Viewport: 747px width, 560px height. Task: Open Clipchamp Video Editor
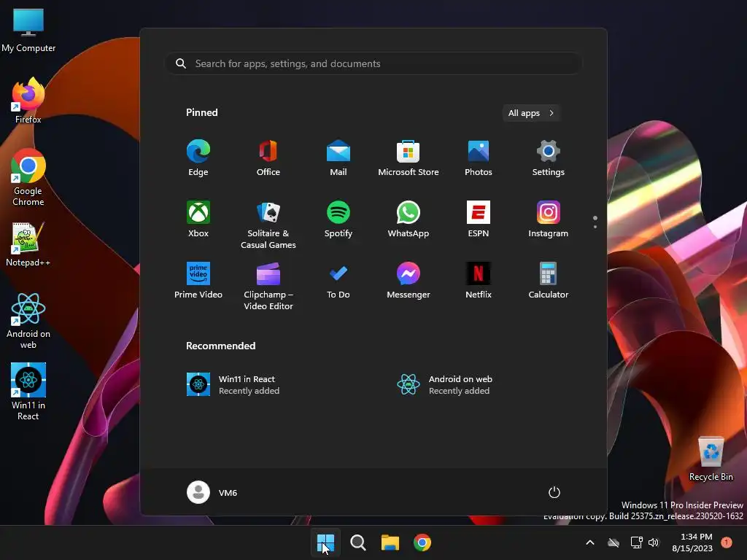coord(268,287)
